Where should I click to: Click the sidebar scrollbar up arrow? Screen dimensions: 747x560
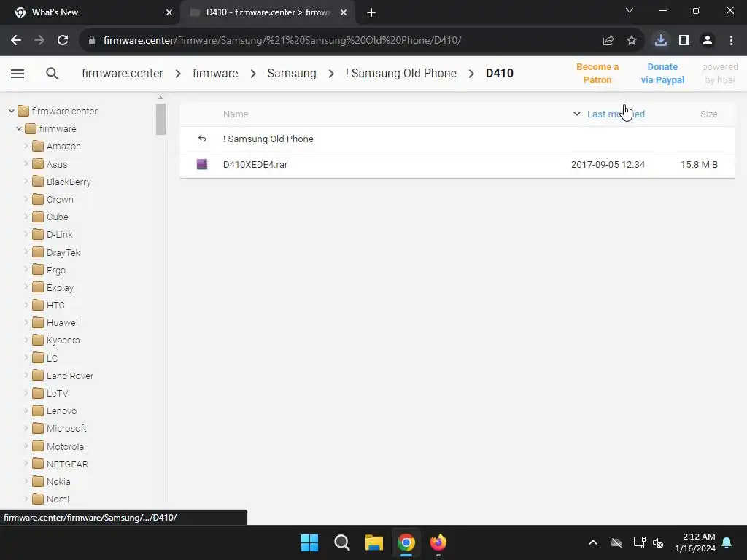[x=160, y=98]
